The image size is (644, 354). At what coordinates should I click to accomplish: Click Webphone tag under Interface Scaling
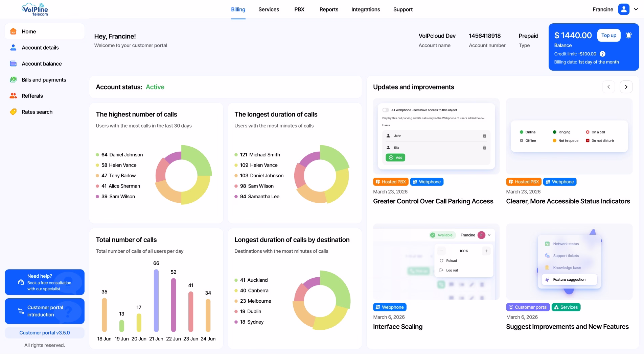(390, 307)
